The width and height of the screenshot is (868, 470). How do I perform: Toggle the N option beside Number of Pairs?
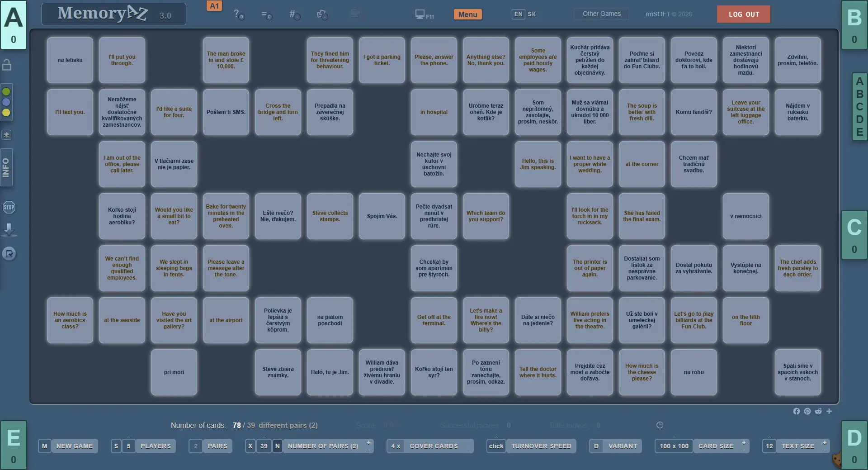point(277,446)
